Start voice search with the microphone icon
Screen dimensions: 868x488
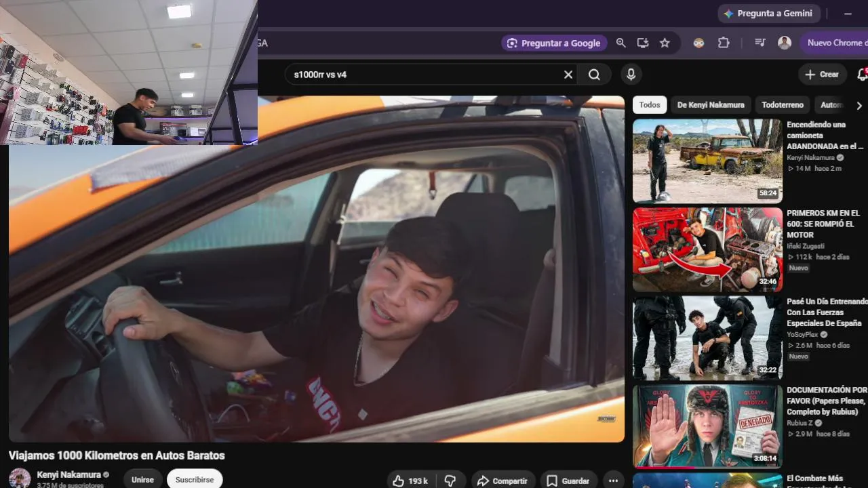coord(631,75)
